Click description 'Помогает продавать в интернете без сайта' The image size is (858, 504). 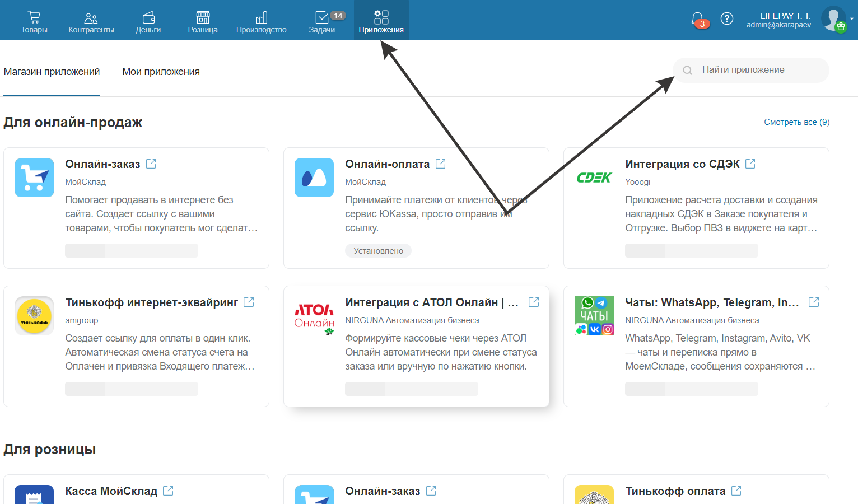coord(161,214)
